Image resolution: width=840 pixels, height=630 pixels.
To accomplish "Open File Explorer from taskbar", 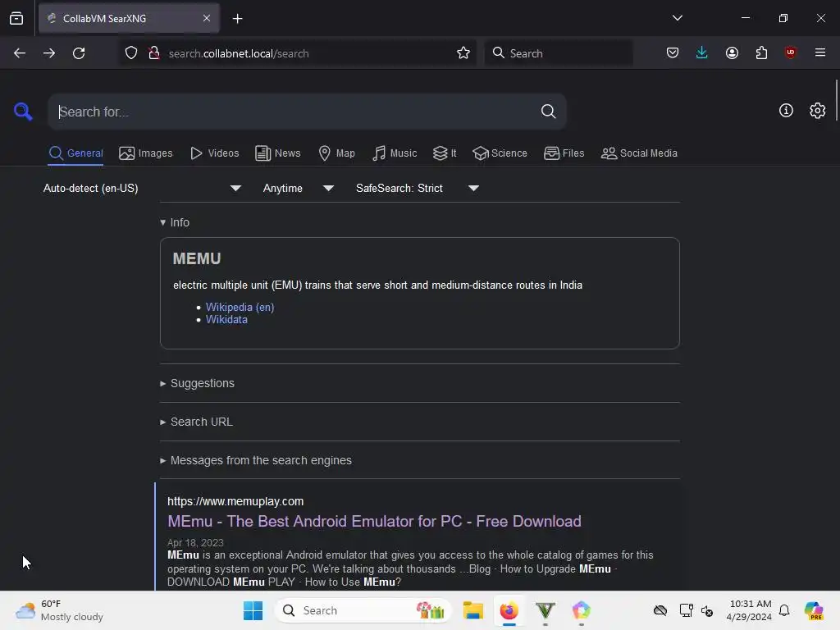I will [473, 610].
